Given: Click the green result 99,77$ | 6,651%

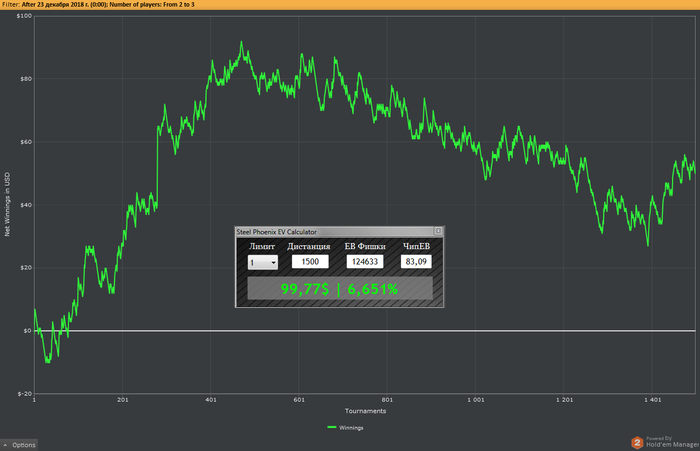Looking at the screenshot, I should (340, 289).
